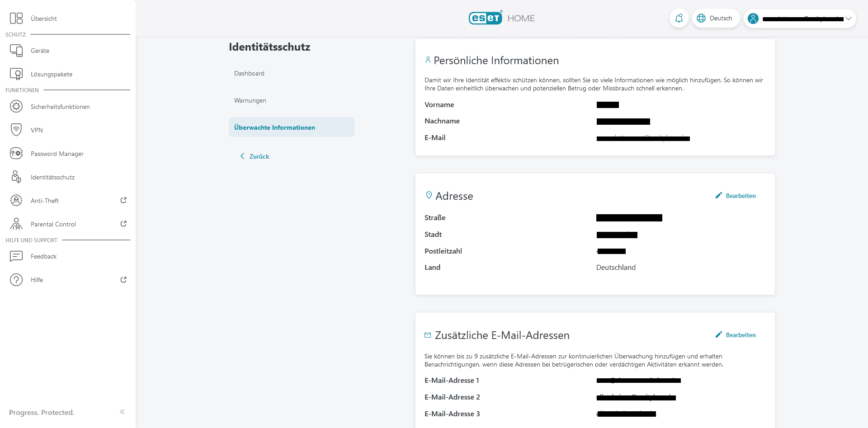Go back using Zurück link

click(255, 156)
